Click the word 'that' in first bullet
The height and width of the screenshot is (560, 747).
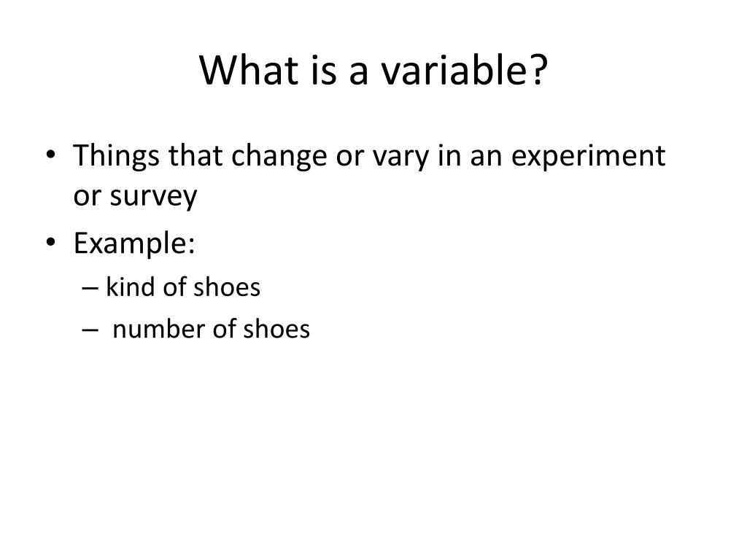click(196, 155)
